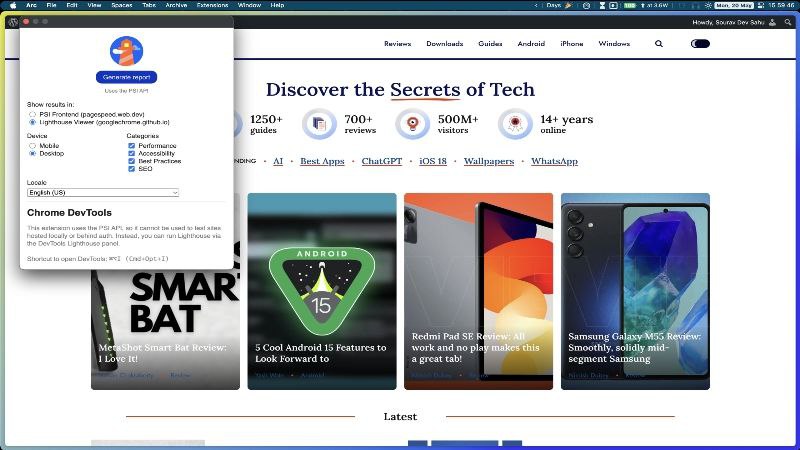Open the MetaShot Smart Bat Review card
Image resolution: width=800 pixels, height=450 pixels.
(x=165, y=330)
